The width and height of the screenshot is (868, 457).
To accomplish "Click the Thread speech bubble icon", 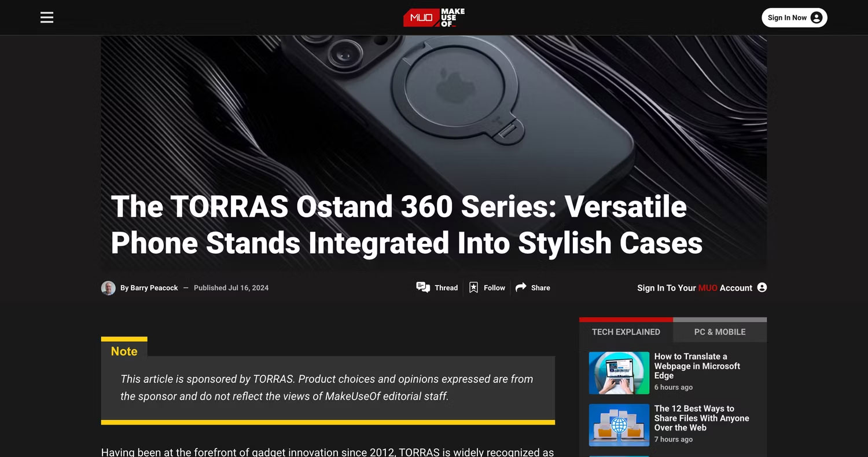I will [x=423, y=287].
